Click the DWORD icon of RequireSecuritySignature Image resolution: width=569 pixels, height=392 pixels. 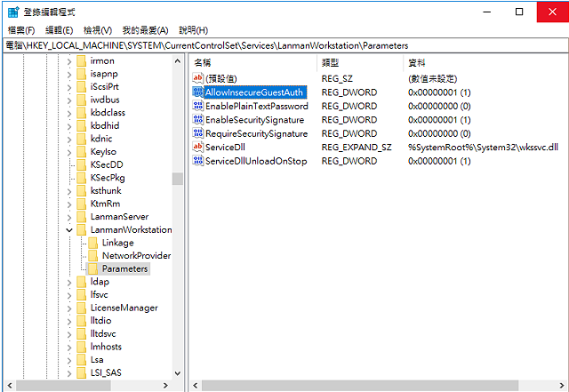pyautogui.click(x=197, y=133)
